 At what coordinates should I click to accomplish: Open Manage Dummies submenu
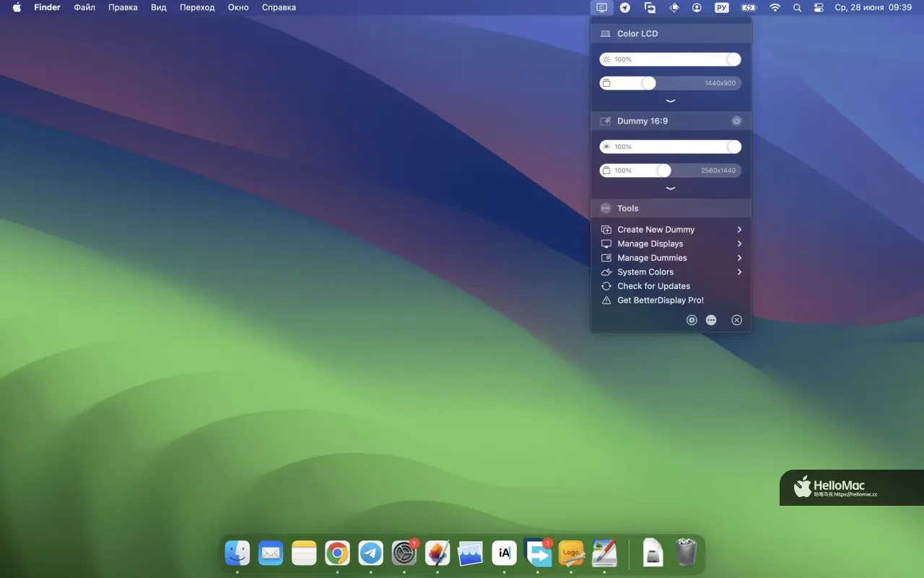[671, 258]
